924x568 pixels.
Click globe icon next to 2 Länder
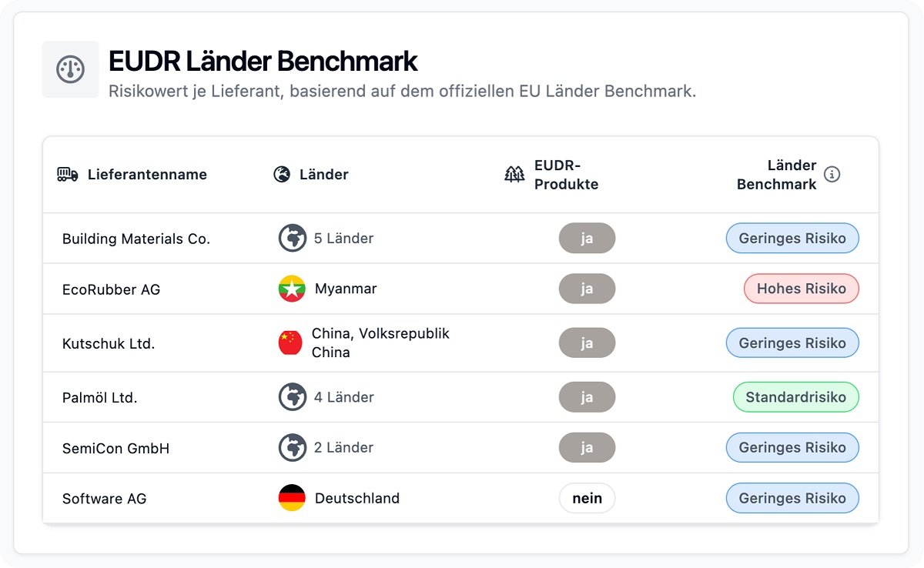point(292,447)
